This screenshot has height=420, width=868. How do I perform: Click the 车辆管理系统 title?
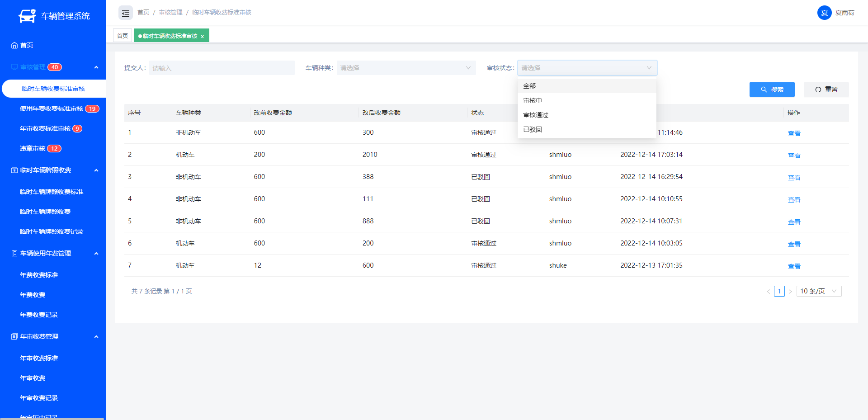[66, 16]
